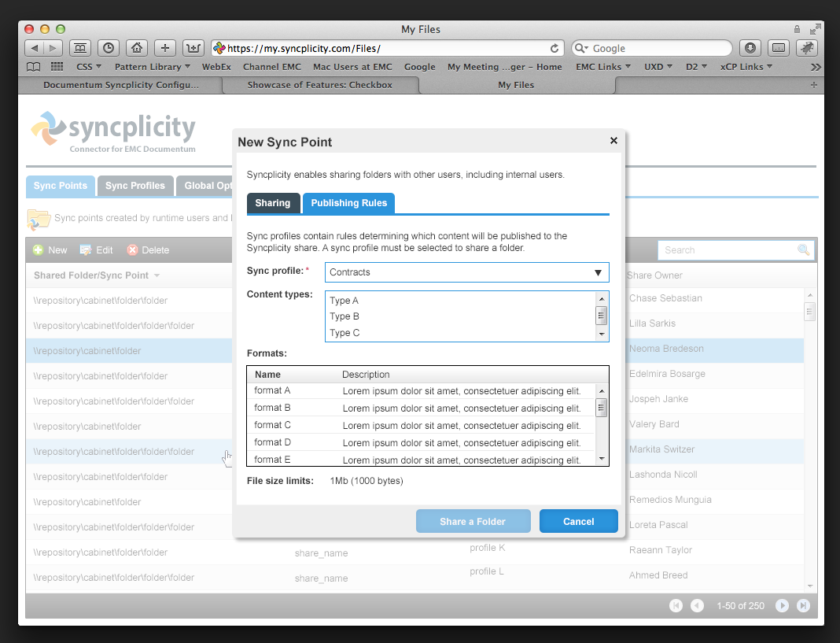Close the New Sync Point dialog
Image resolution: width=840 pixels, height=643 pixels.
614,141
